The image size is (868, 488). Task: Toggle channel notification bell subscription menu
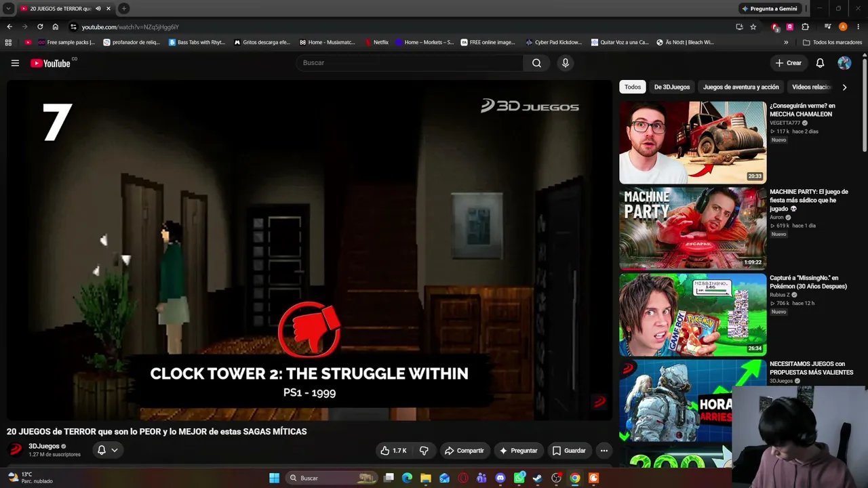(107, 450)
